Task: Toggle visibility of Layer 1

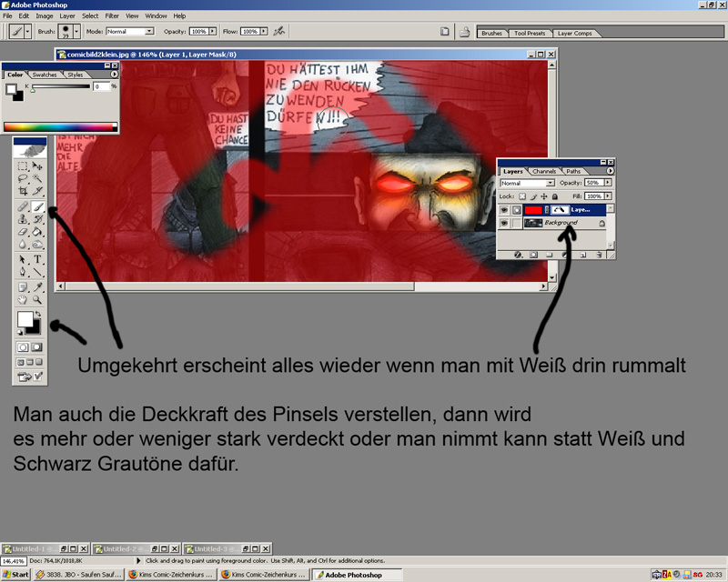Action: [x=504, y=209]
